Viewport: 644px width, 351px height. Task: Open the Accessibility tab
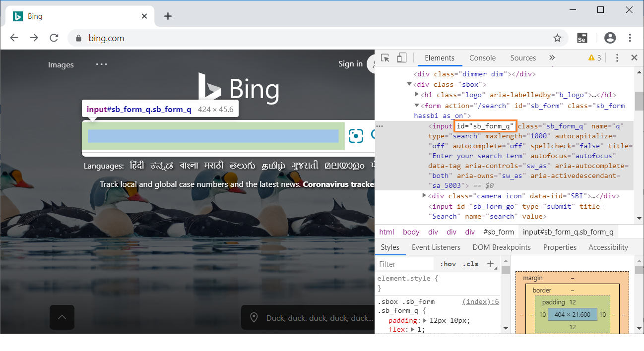tap(608, 247)
